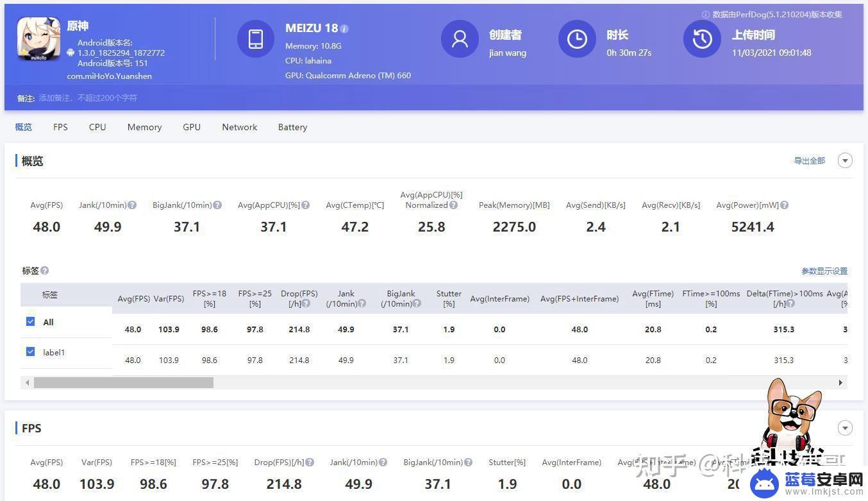This screenshot has width=868, height=501.
Task: Switch to the Battery tab
Action: tap(292, 127)
